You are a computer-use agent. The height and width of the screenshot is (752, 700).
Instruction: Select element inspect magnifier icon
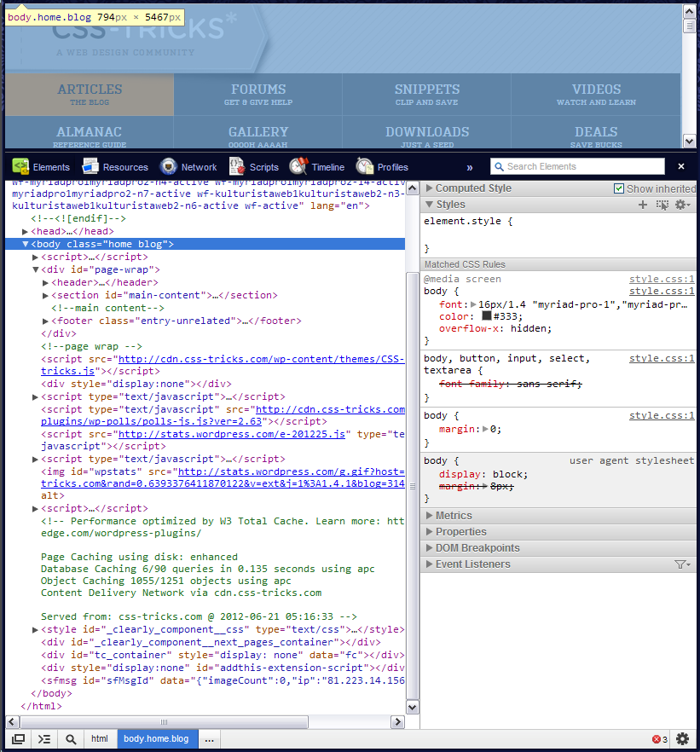tap(71, 739)
